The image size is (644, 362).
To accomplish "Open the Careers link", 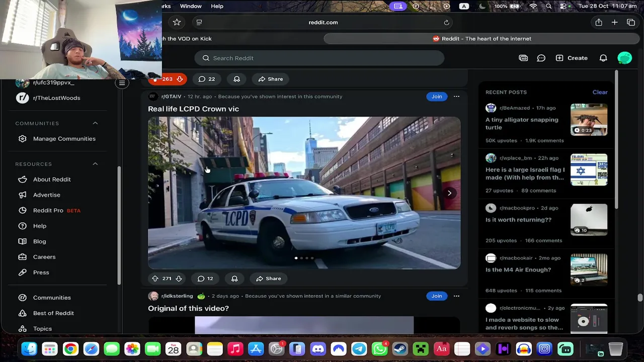I will [44, 257].
